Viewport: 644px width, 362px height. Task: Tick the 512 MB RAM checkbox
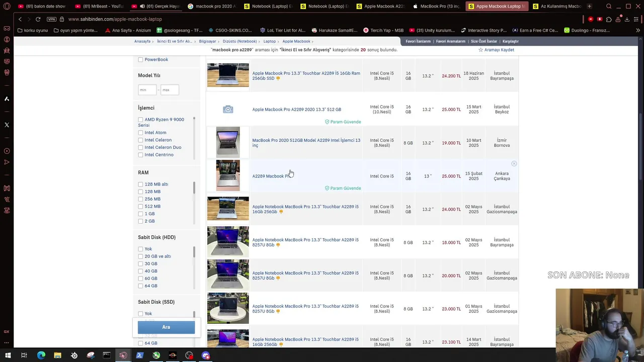pyautogui.click(x=140, y=207)
